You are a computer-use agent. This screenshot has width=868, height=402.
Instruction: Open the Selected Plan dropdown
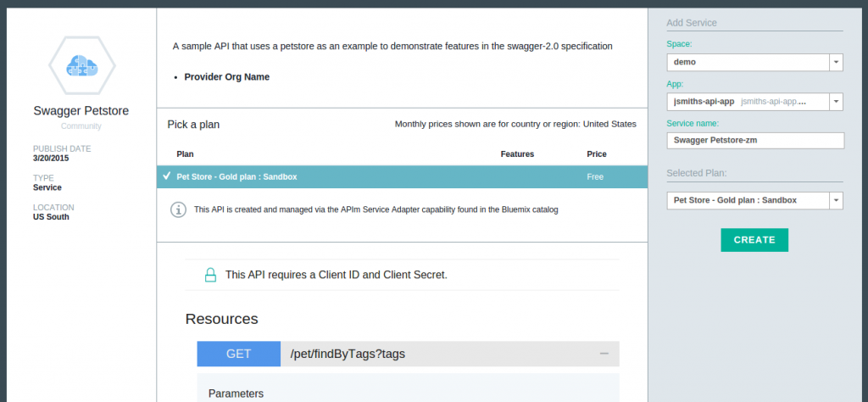tap(754, 200)
